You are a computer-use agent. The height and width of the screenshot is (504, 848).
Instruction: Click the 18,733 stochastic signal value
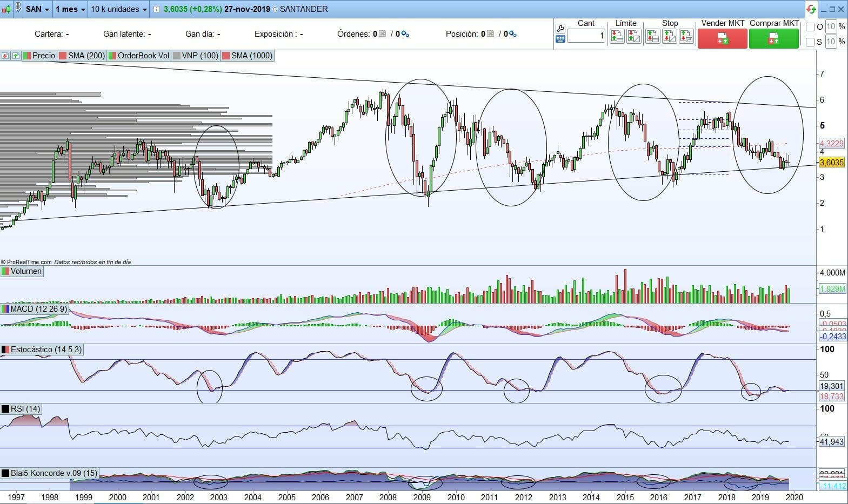(831, 397)
